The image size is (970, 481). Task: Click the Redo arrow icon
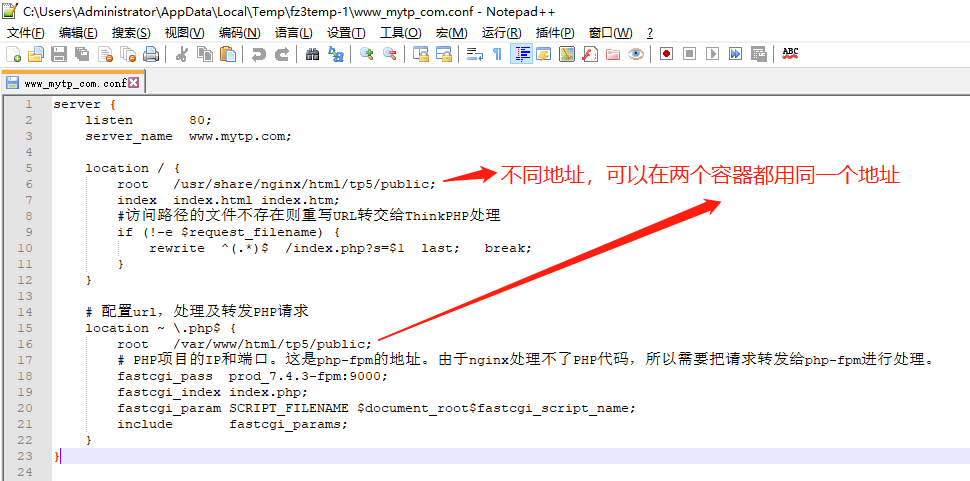click(281, 54)
